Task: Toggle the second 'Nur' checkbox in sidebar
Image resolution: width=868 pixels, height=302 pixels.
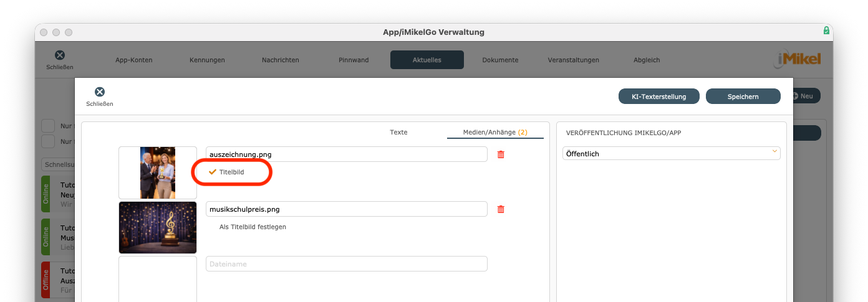Action: [x=48, y=141]
